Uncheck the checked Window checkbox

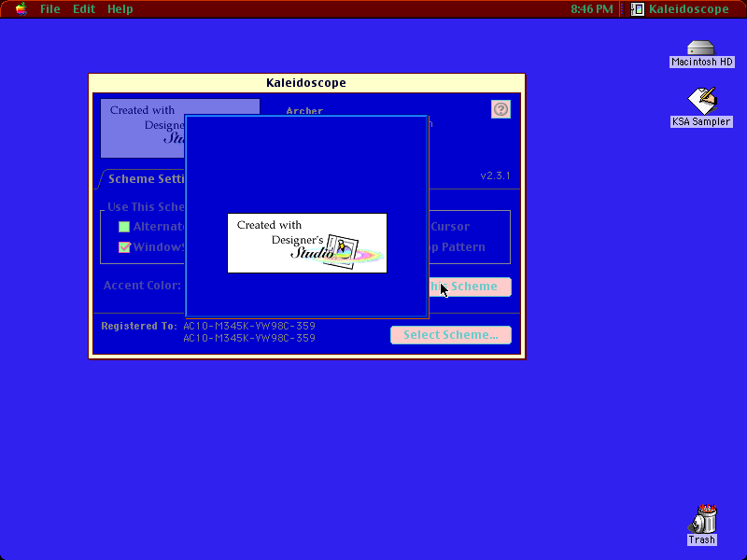coord(124,247)
